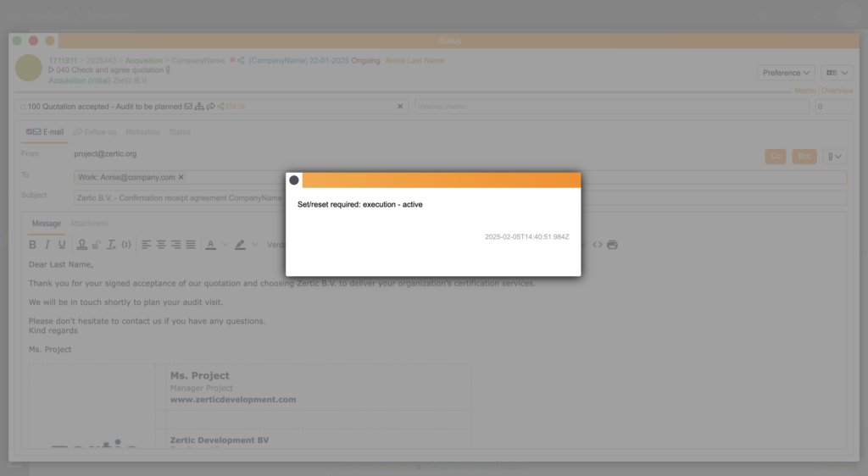
Task: Remove the Annie@company.com recipient
Action: (x=181, y=177)
